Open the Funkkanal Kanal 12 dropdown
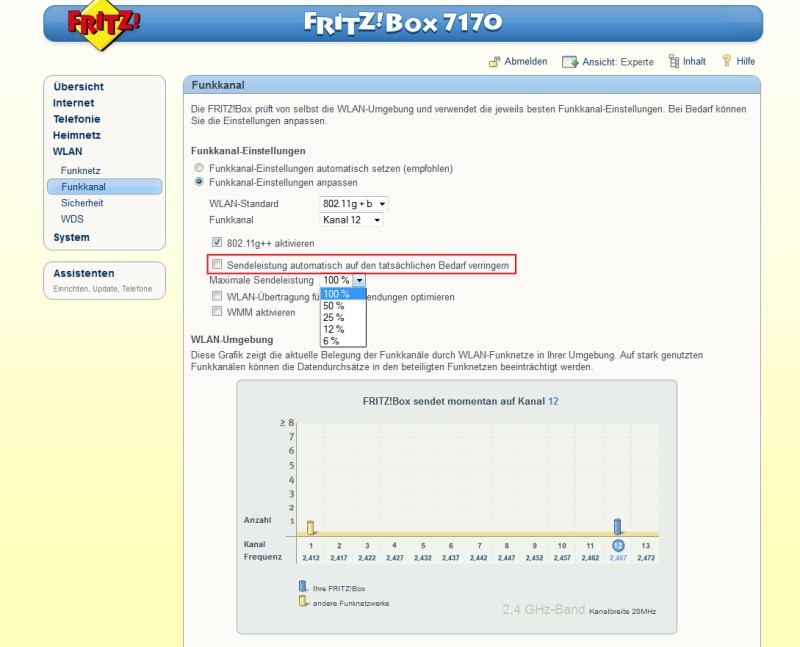 click(351, 220)
